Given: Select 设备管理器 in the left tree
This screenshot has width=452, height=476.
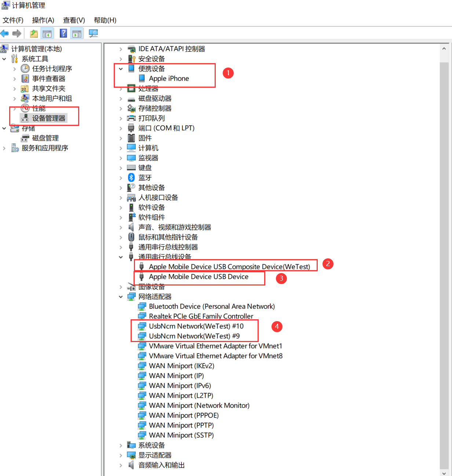Looking at the screenshot, I should [48, 118].
